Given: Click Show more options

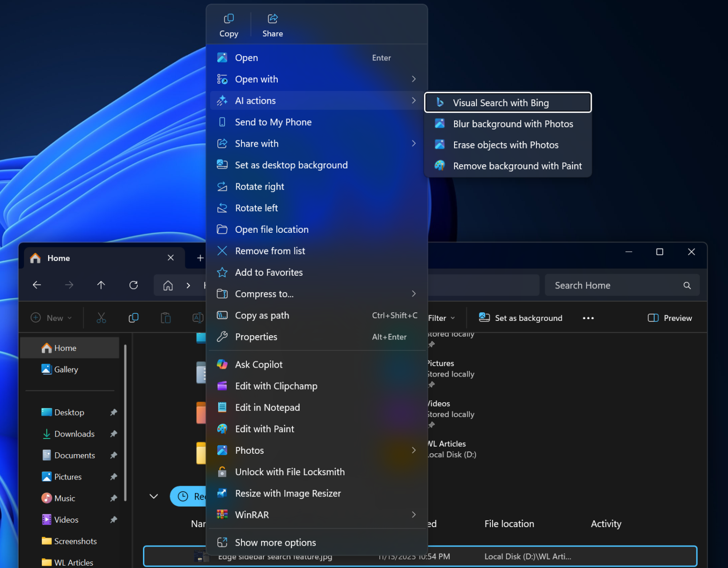Looking at the screenshot, I should click(275, 543).
